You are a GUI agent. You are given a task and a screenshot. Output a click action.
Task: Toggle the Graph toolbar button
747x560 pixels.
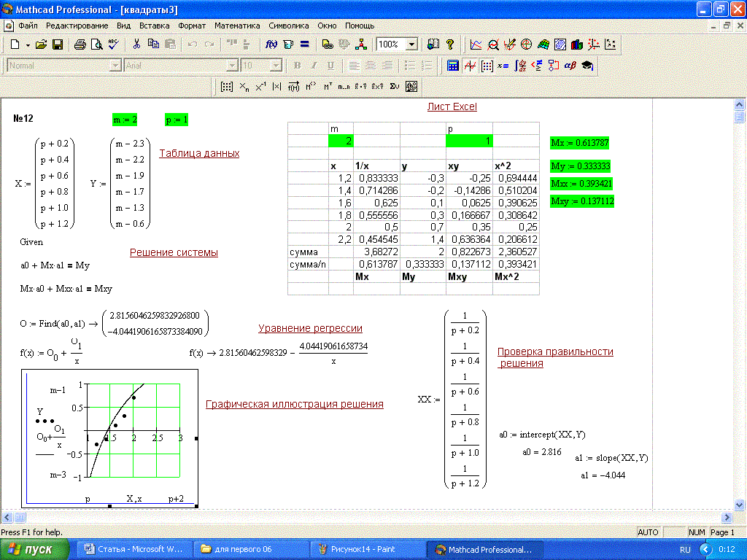(x=471, y=66)
